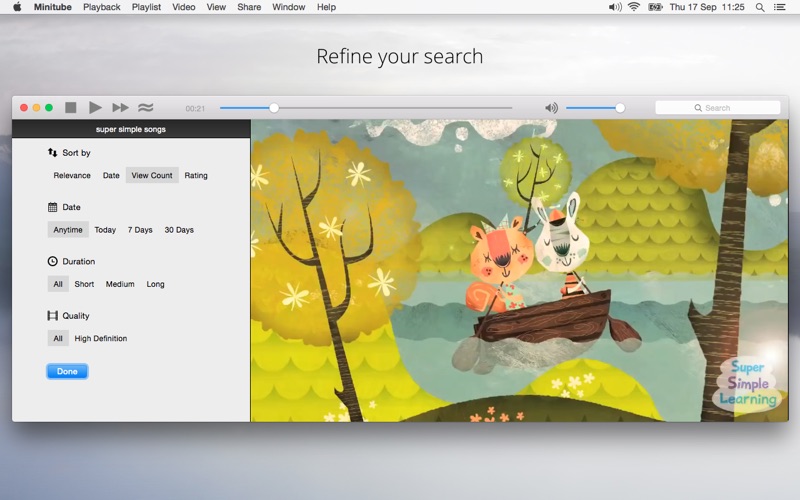The image size is (800, 500).
Task: Click the volume slider knob
Action: [620, 108]
